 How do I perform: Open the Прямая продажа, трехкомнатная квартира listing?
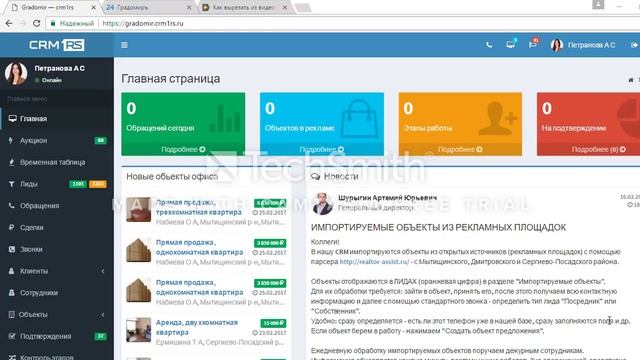click(x=199, y=207)
